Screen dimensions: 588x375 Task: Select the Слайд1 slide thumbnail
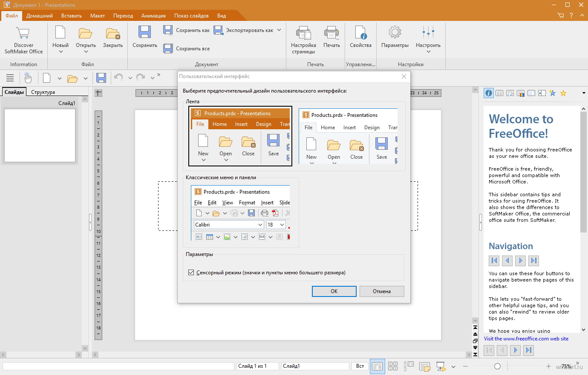click(x=40, y=136)
